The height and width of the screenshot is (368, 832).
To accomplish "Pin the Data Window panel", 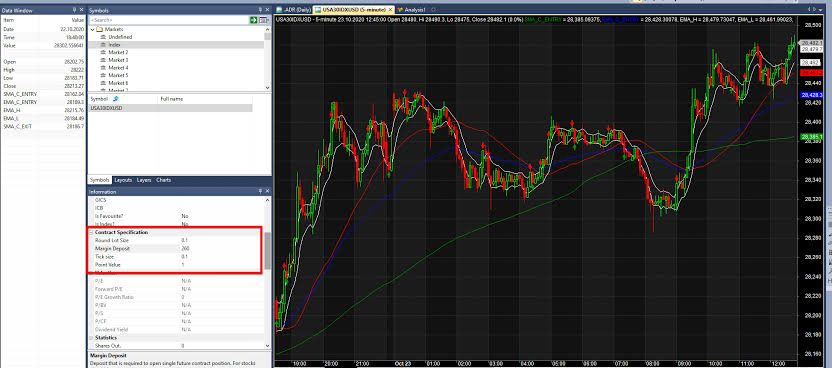I will click(73, 10).
